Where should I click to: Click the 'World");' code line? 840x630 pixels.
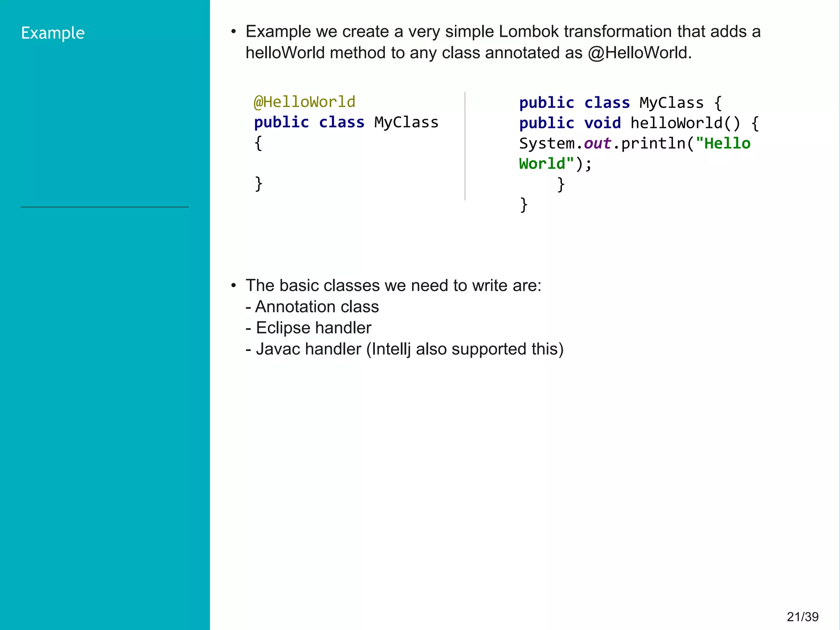click(556, 164)
